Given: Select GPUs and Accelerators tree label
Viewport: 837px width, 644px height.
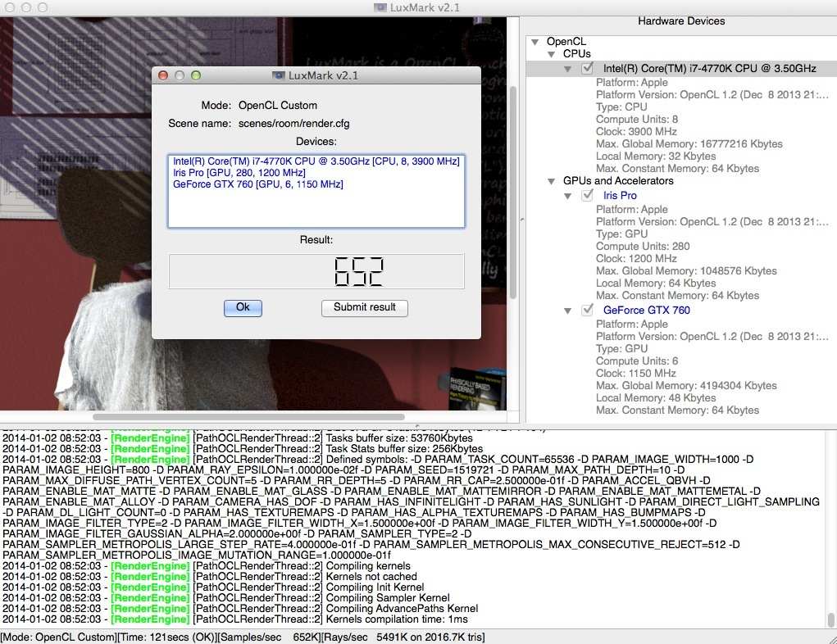Looking at the screenshot, I should [x=618, y=181].
